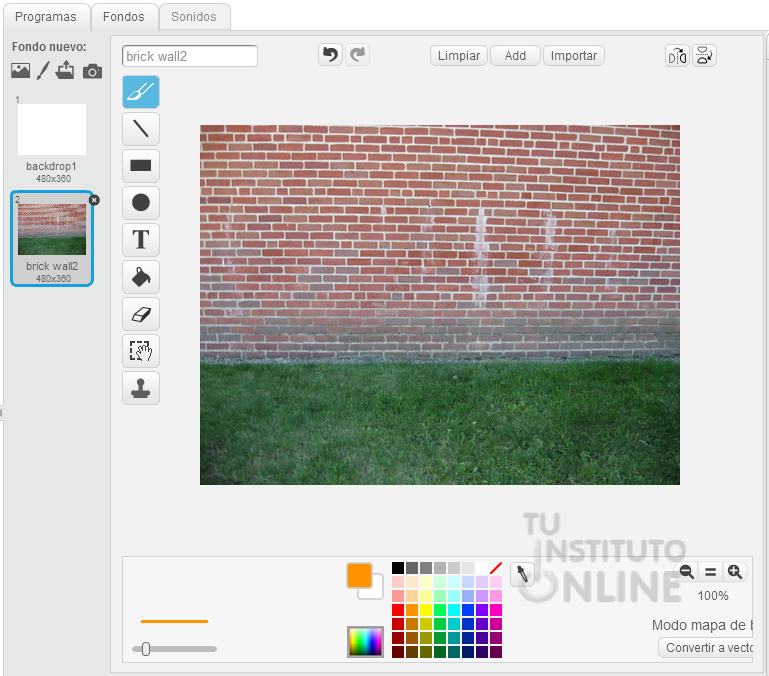Select the Ellipse tool
This screenshot has width=769, height=676.
pos(141,203)
